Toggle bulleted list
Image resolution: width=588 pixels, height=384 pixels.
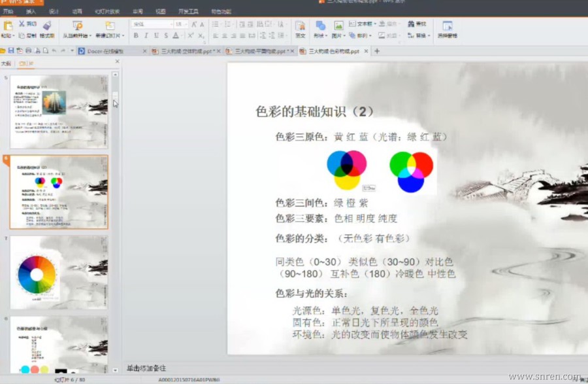pyautogui.click(x=215, y=24)
